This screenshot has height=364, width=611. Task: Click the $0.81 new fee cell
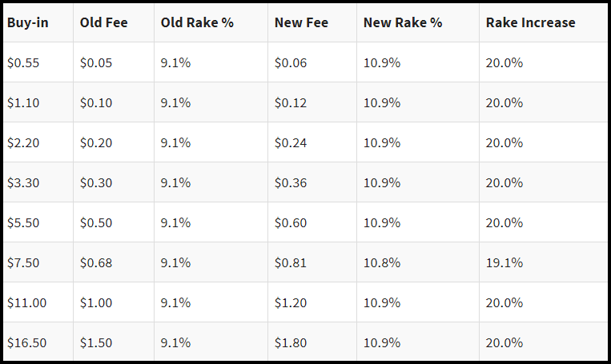click(312, 262)
